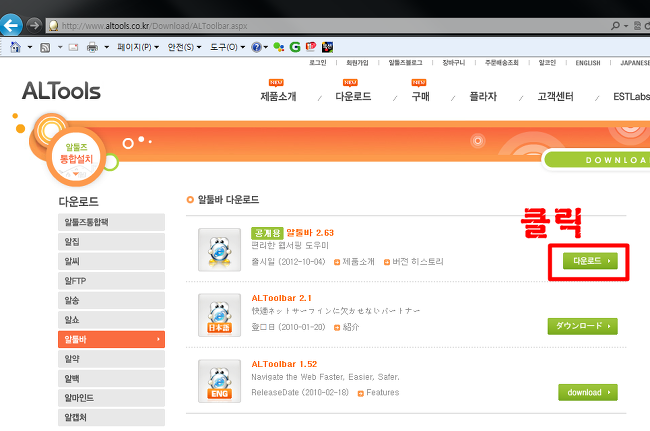The height and width of the screenshot is (431, 650).
Task: Click the blue Help question mark icon
Action: click(257, 47)
